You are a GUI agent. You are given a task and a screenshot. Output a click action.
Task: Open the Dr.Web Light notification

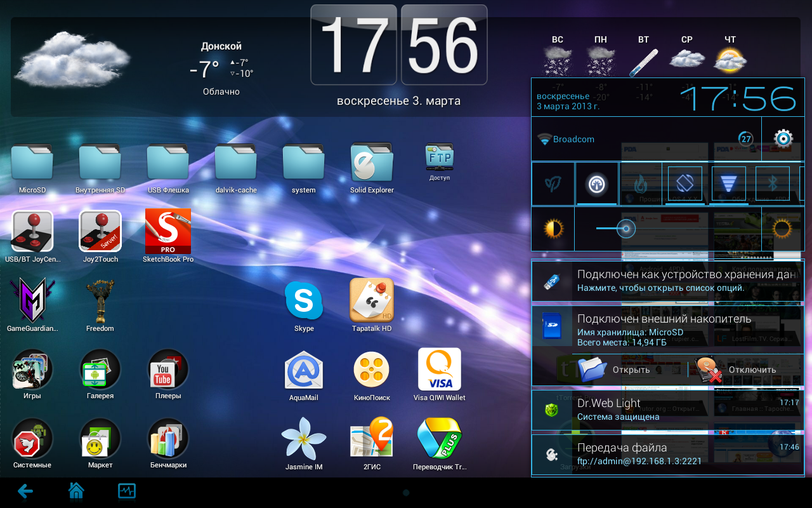pos(667,410)
